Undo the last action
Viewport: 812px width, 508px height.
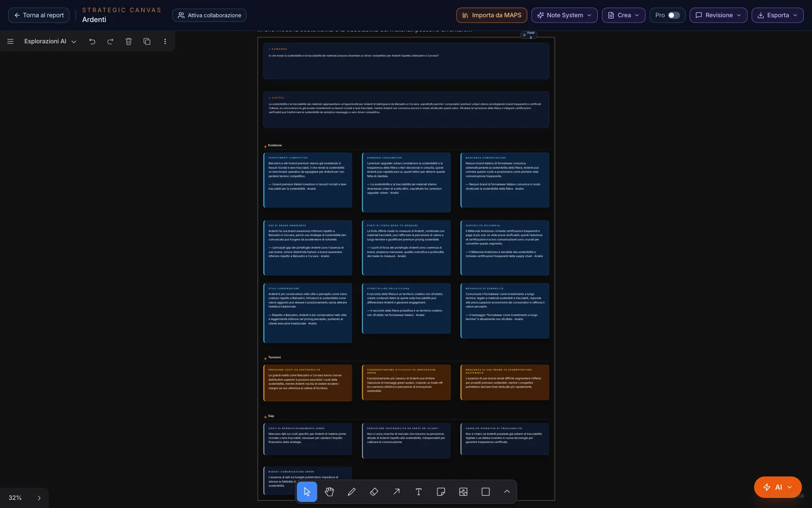tap(92, 41)
